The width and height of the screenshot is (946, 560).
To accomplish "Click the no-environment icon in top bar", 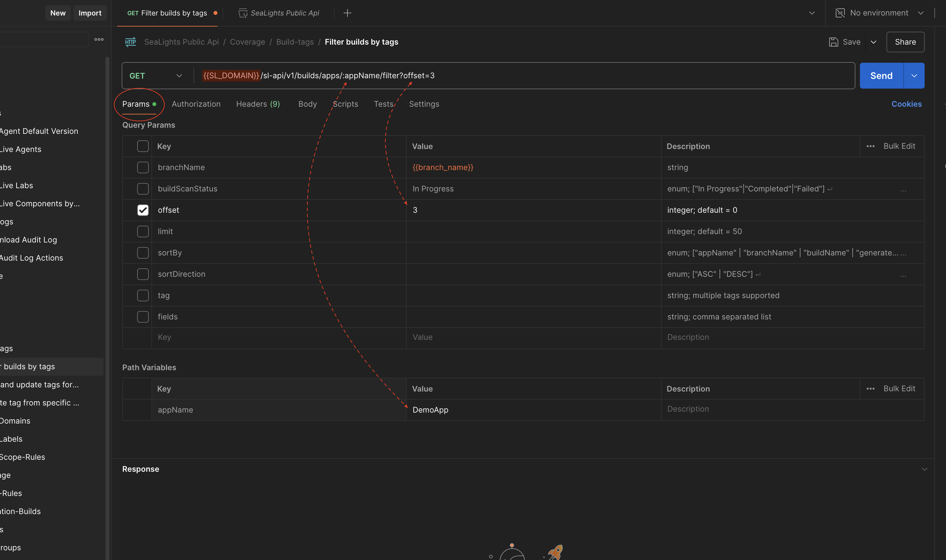I will click(x=840, y=13).
